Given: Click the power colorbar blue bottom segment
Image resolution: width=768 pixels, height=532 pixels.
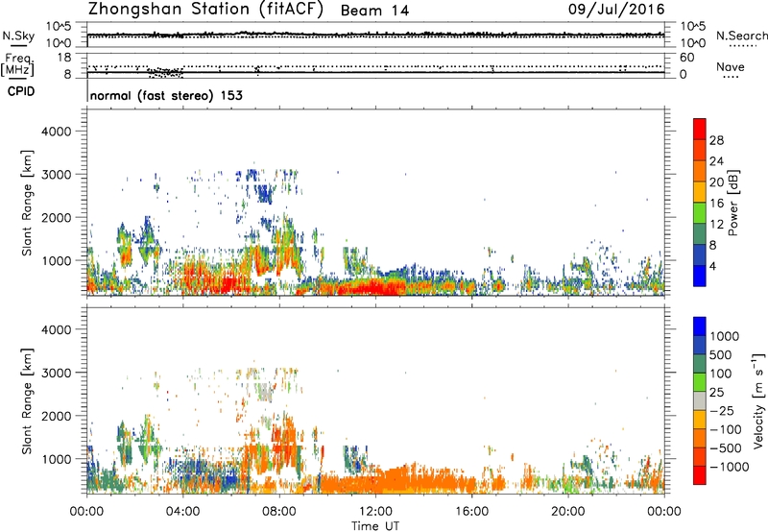Looking at the screenshot, I should 700,276.
